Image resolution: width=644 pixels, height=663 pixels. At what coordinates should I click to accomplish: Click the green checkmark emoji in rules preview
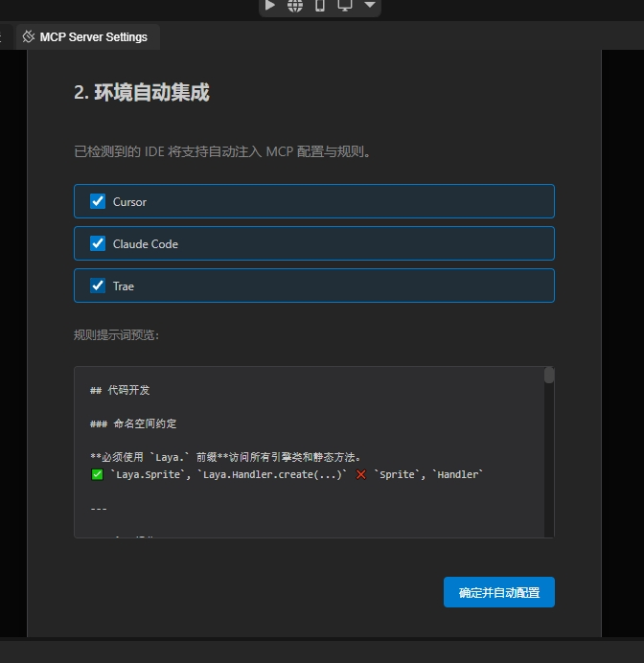pyautogui.click(x=97, y=474)
